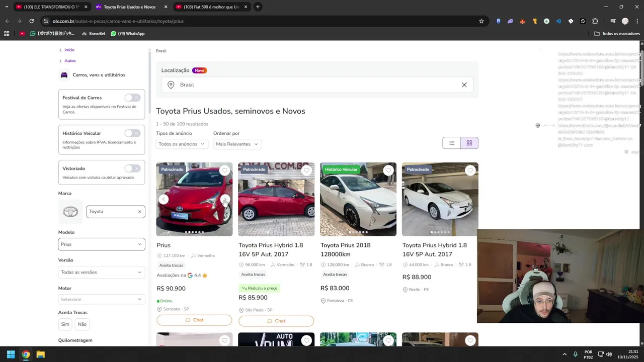Open Ordenar por Mais Relevantes dropdown
The image size is (644, 362).
(237, 144)
